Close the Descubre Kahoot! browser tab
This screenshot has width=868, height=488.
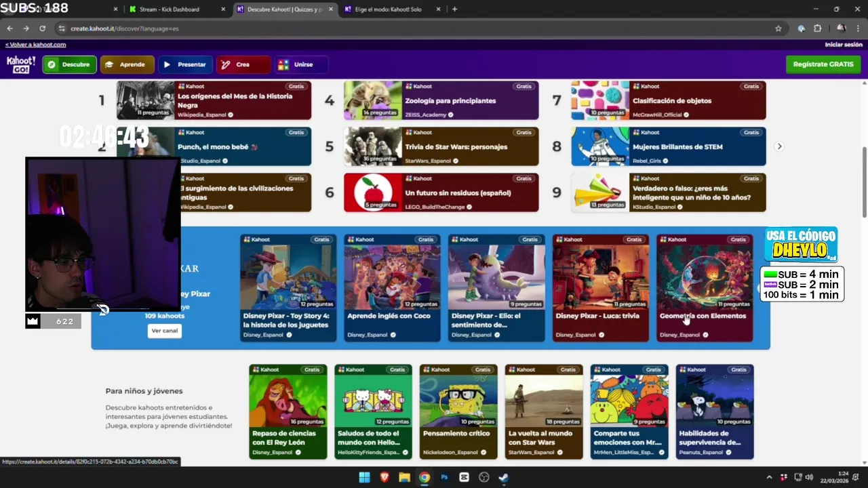point(331,9)
